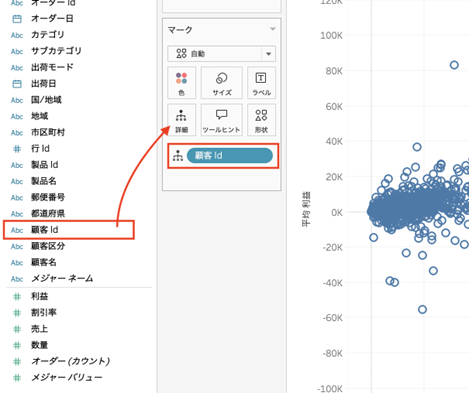This screenshot has height=393, width=469.
Task: Select the 利益 measure field
Action: (40, 296)
